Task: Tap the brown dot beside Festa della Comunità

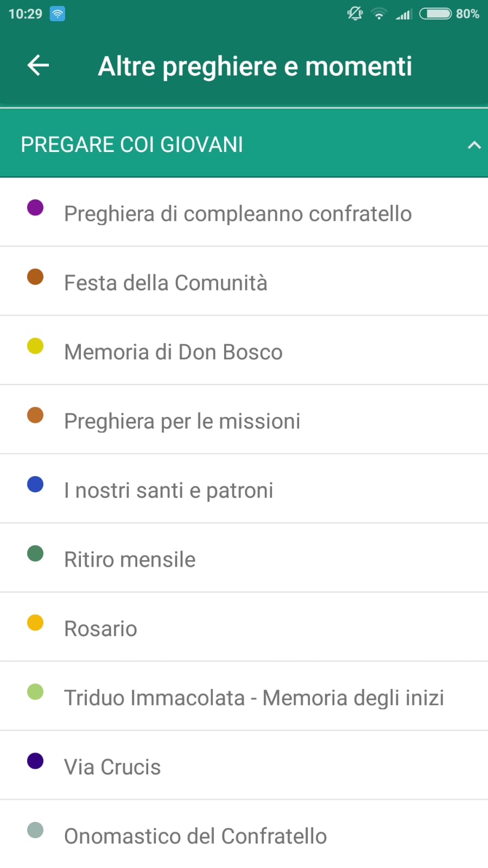Action: (x=35, y=276)
